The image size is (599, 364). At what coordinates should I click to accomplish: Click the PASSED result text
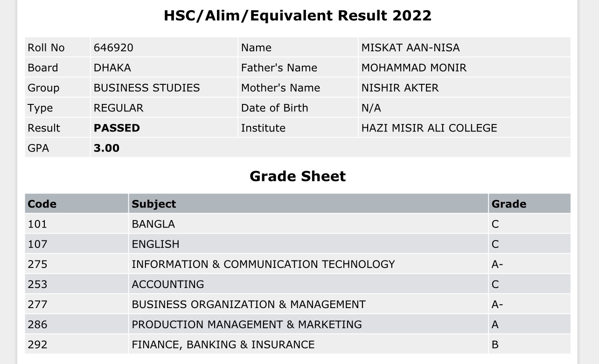point(117,128)
